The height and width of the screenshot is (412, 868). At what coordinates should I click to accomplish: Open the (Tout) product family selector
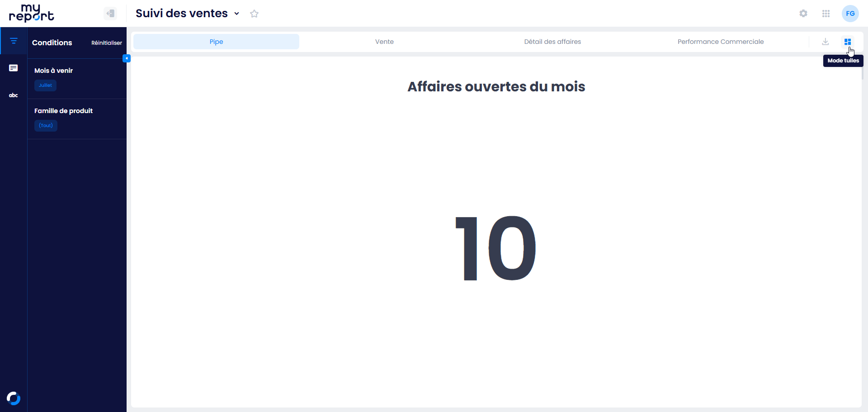[x=46, y=125]
